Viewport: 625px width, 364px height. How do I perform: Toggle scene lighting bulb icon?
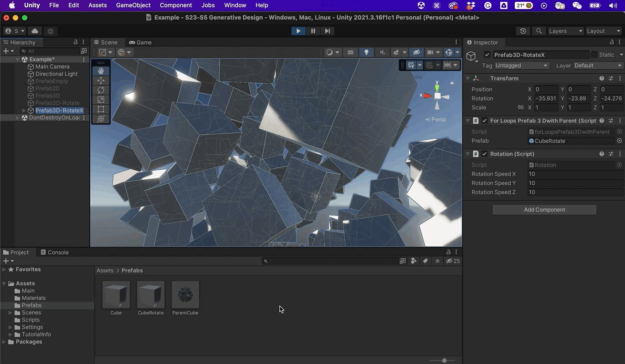tap(366, 52)
